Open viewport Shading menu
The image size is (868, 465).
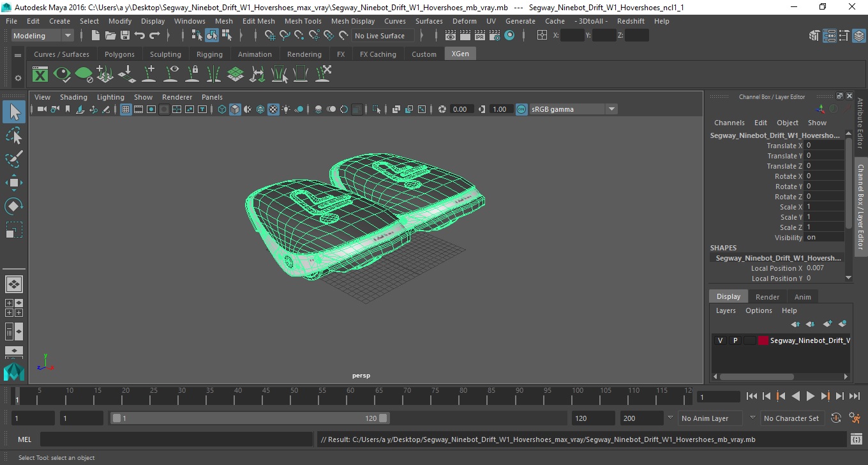pyautogui.click(x=73, y=97)
